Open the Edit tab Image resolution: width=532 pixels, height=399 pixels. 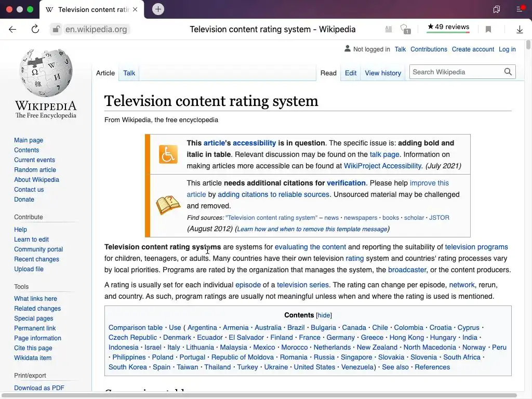(351, 73)
